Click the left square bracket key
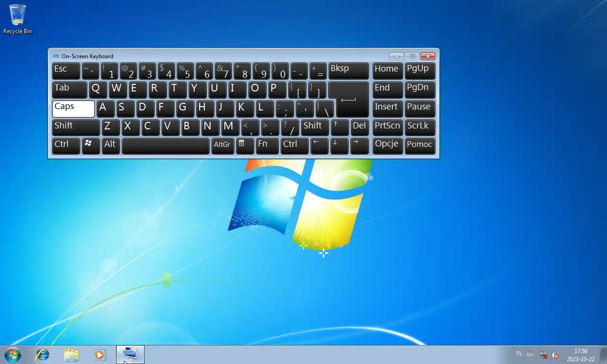Image resolution: width=607 pixels, height=364 pixels. point(297,90)
